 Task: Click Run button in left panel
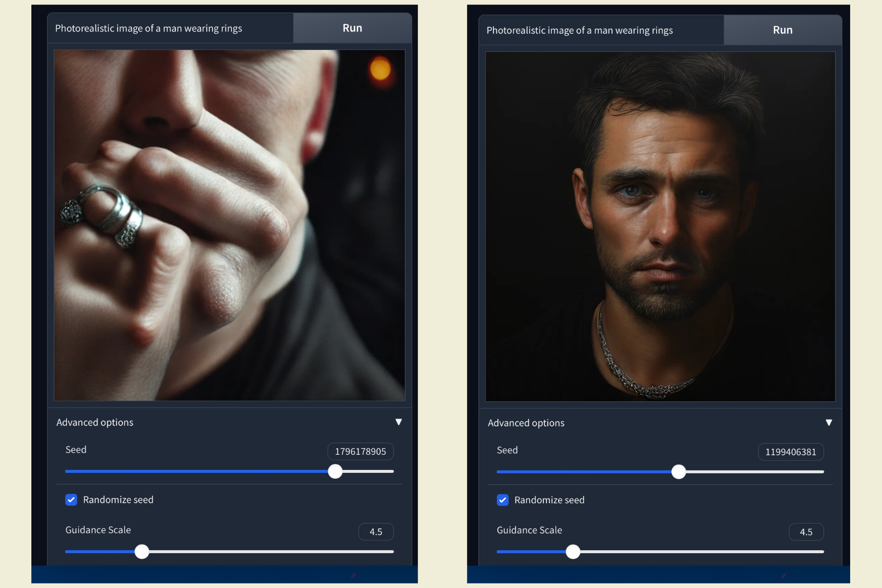(352, 28)
